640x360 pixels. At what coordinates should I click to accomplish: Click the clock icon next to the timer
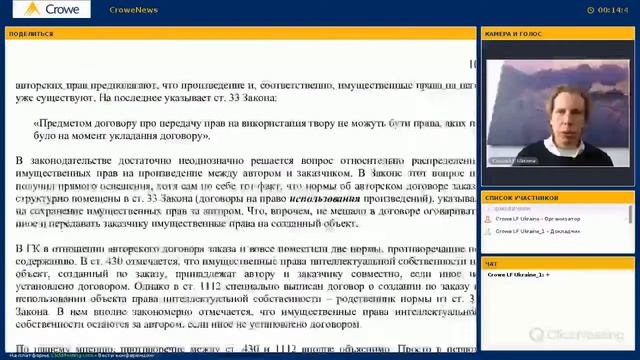click(591, 10)
